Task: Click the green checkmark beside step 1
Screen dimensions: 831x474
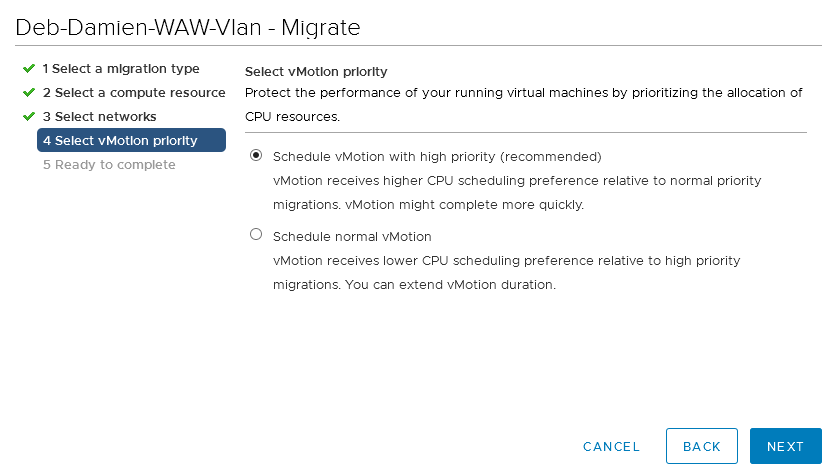Action: click(29, 69)
